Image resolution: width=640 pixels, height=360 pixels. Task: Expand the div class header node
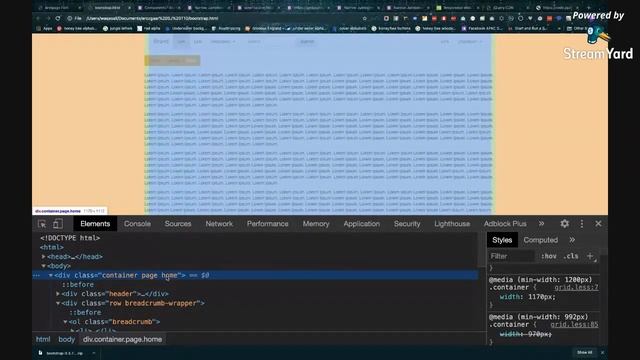click(x=58, y=294)
